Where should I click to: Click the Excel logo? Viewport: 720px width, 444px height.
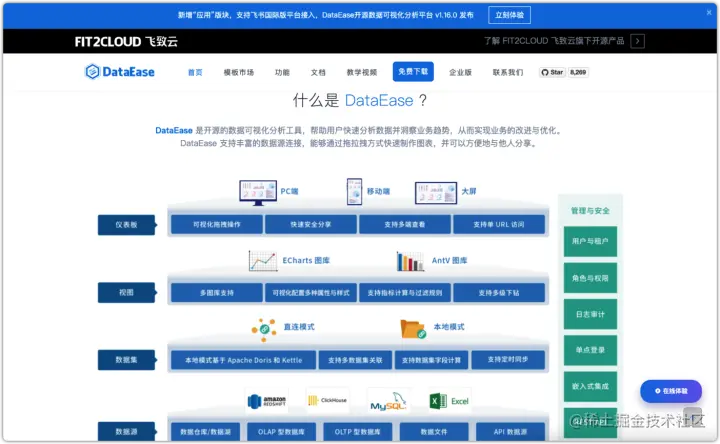(450, 401)
